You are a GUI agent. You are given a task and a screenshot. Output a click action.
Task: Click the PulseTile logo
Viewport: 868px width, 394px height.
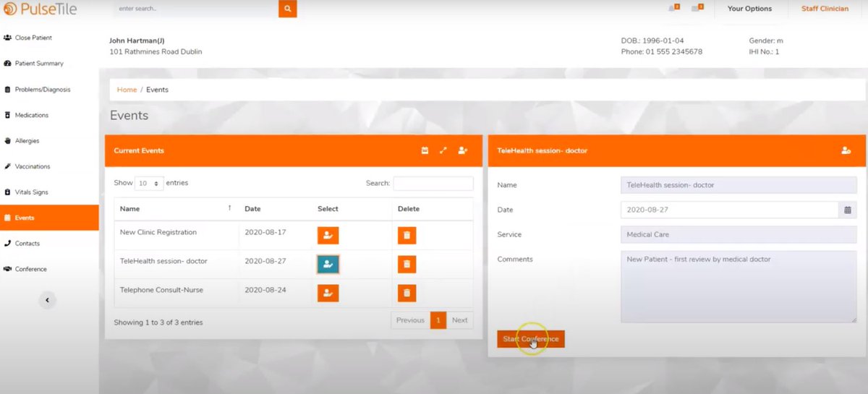click(x=39, y=9)
